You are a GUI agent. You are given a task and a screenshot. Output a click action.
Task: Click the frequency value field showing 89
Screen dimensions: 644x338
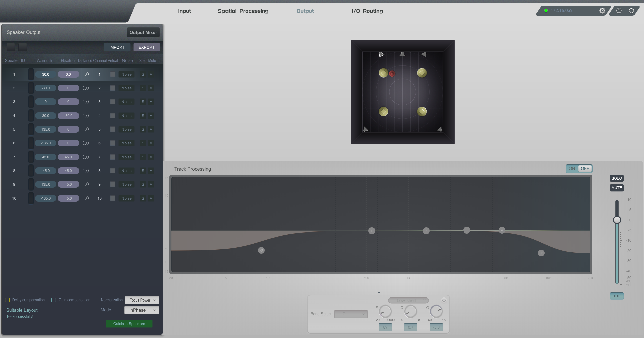(385, 327)
